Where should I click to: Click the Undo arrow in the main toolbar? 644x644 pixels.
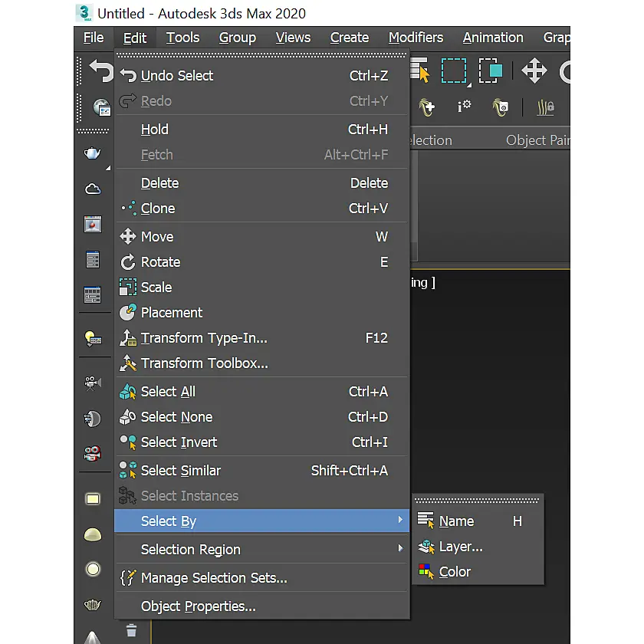click(101, 71)
